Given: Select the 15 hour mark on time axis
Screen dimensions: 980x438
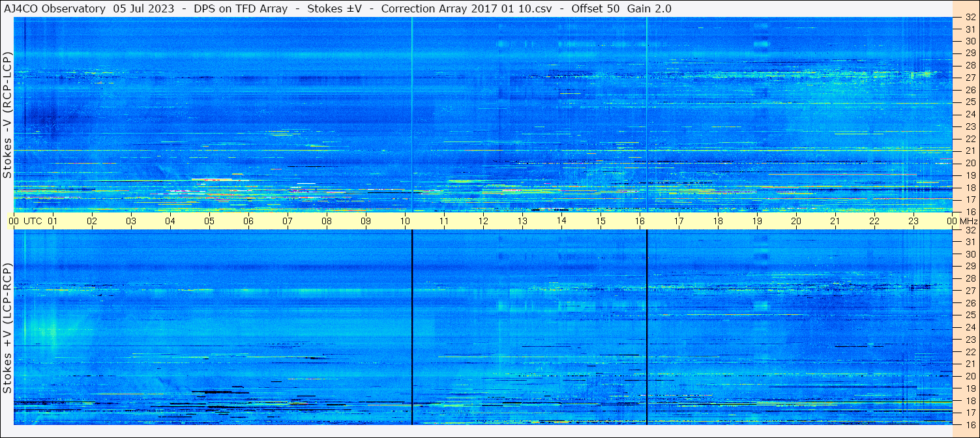Looking at the screenshot, I should pos(601,221).
